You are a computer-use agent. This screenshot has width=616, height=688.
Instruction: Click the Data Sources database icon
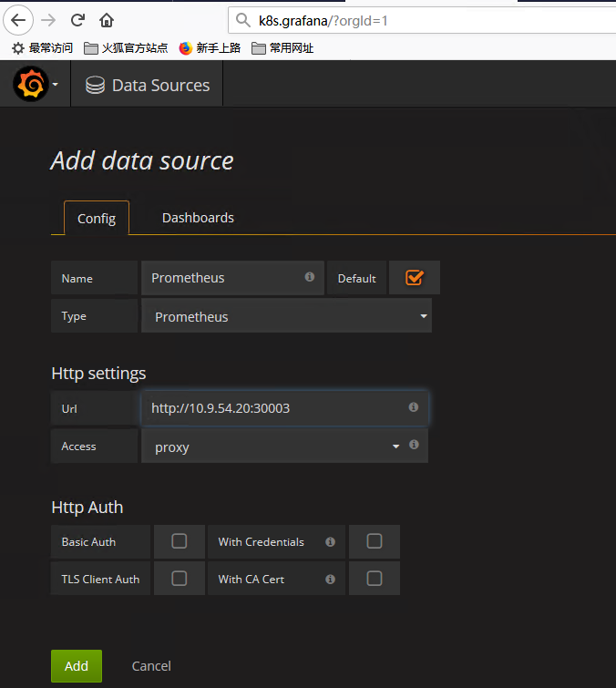point(95,85)
